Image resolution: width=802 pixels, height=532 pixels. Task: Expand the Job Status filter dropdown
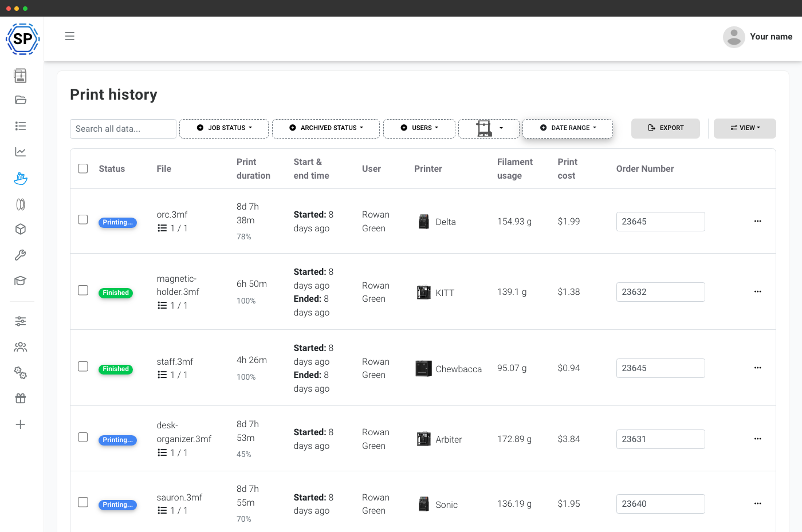click(x=224, y=128)
